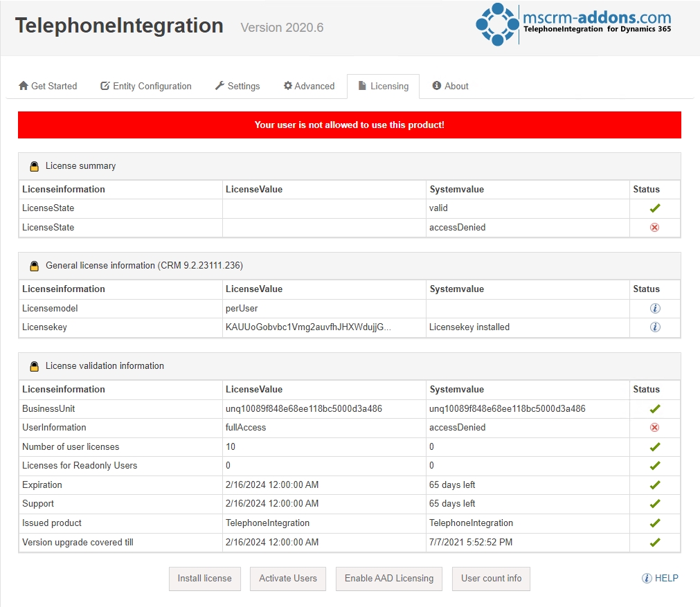Viewport: 700px width, 607px height.
Task: Click the lock icon beside General license information
Action: pos(34,266)
